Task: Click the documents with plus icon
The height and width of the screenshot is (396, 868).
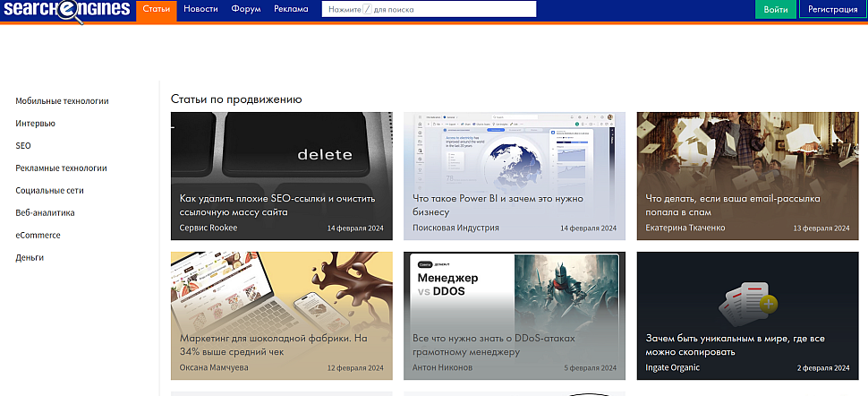Action: click(x=748, y=304)
